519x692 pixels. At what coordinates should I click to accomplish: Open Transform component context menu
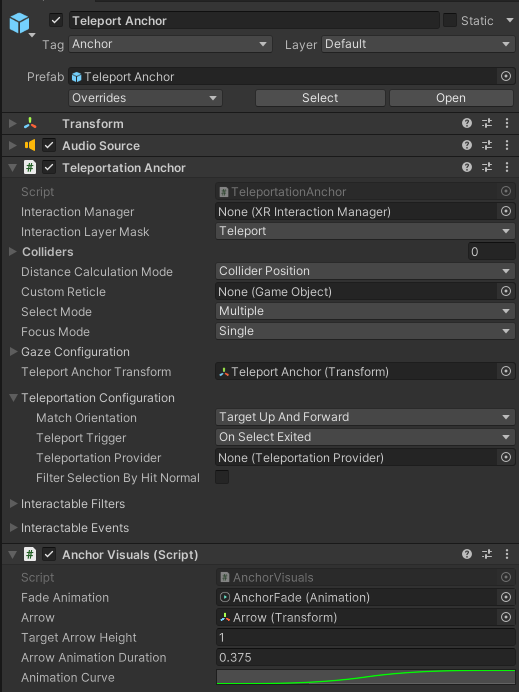coord(507,124)
